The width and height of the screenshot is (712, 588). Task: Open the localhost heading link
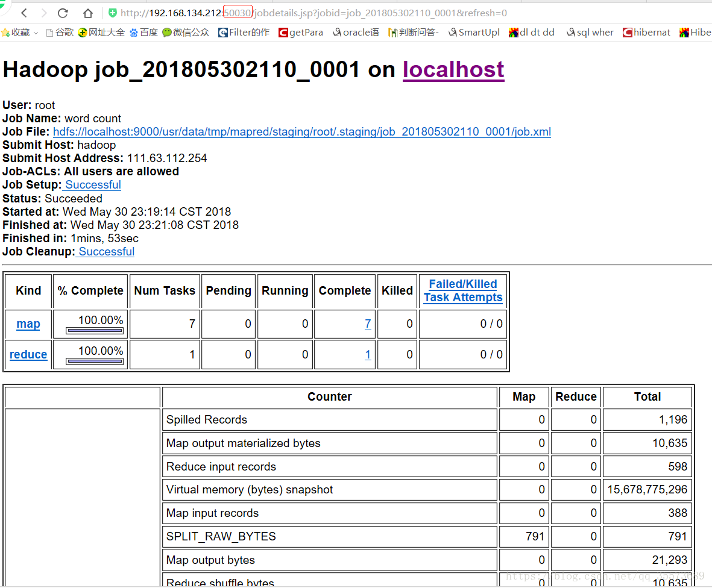(x=453, y=70)
